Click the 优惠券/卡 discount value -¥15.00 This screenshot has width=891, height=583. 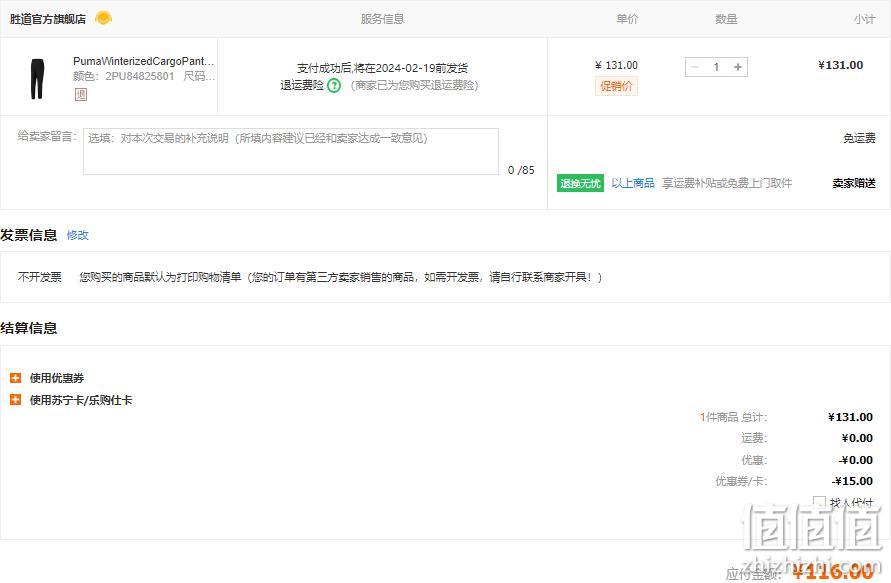coord(852,481)
